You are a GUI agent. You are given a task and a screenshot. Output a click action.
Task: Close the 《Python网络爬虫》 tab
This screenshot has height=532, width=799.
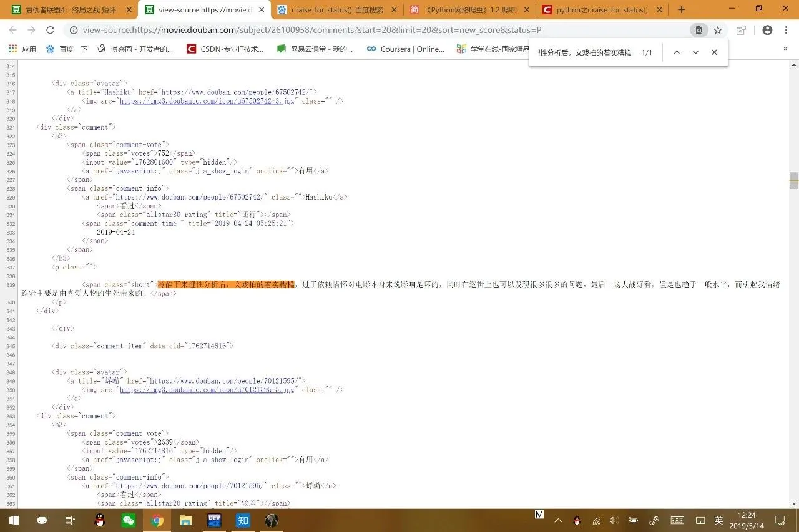(x=526, y=9)
